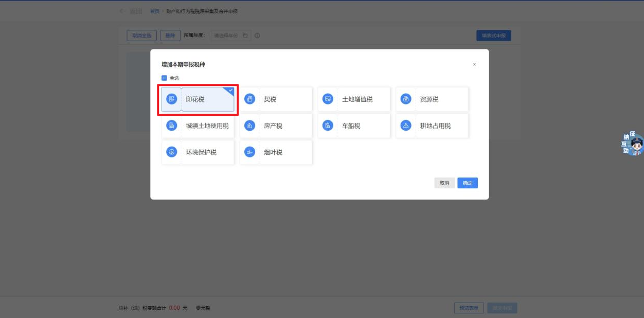The height and width of the screenshot is (318, 644).
Task: Click the 首页 breadcrumb link
Action: (x=154, y=11)
